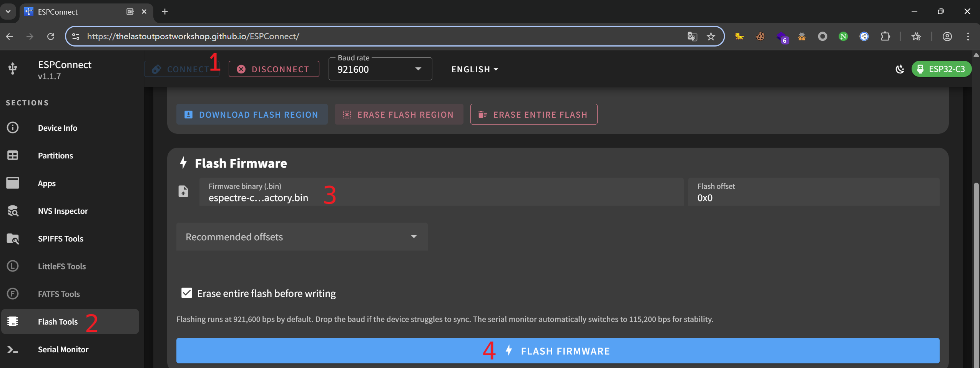Open a new browser tab
This screenshot has height=368, width=980.
click(165, 12)
